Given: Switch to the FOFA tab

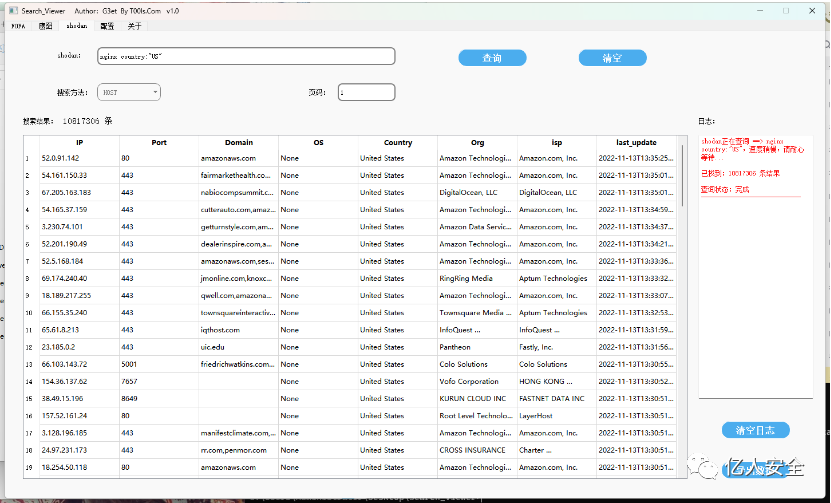Looking at the screenshot, I should tap(19, 26).
